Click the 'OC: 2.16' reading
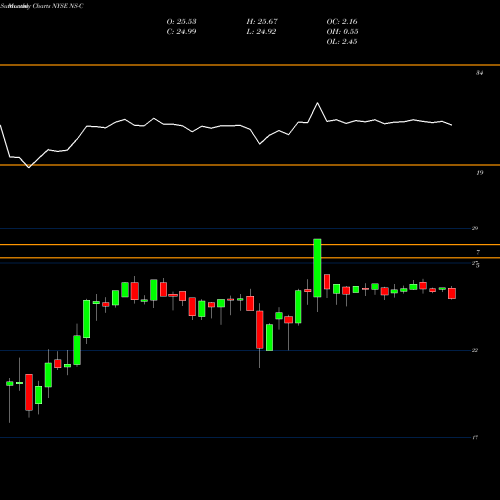Screen dimensions: 500x500 342,22
